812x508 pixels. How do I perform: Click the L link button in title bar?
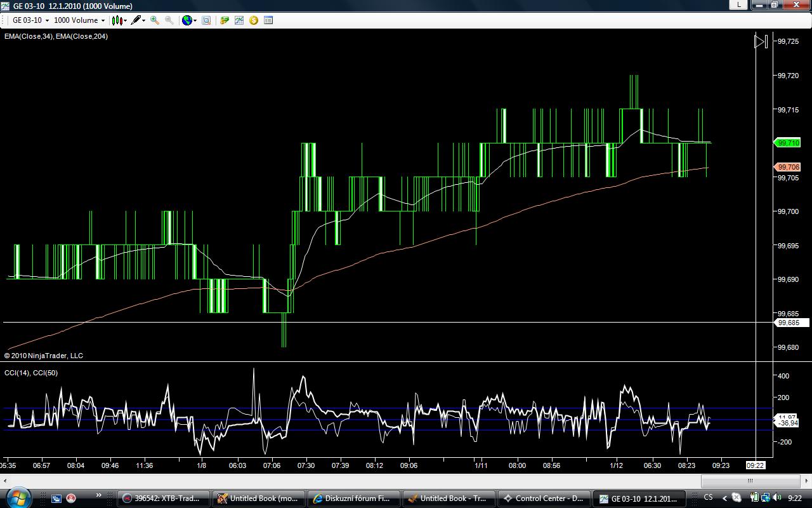[738, 4]
